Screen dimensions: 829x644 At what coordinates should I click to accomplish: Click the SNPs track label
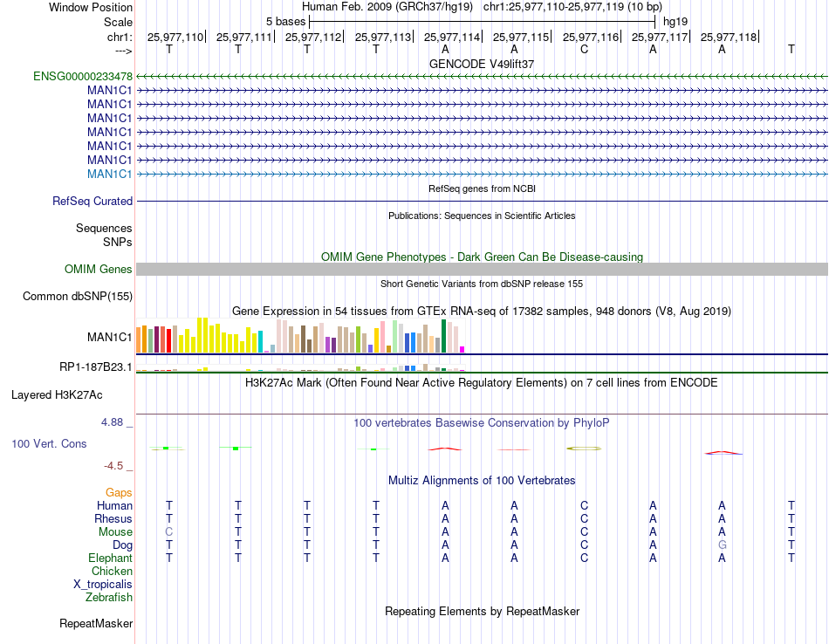118,243
